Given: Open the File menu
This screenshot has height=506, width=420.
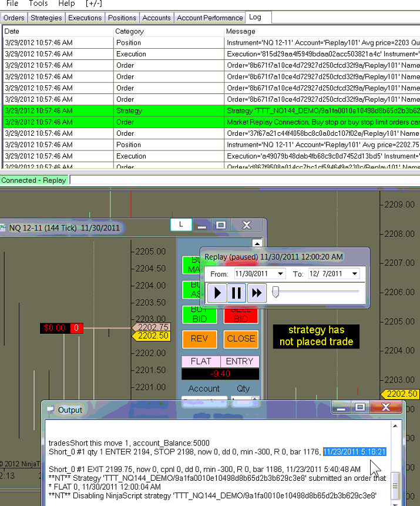Looking at the screenshot, I should pyautogui.click(x=12, y=4).
